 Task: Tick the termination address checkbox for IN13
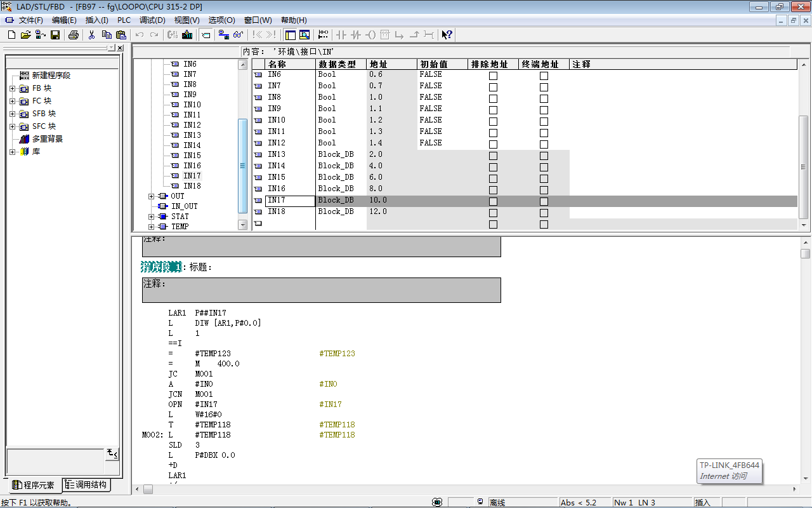(544, 156)
